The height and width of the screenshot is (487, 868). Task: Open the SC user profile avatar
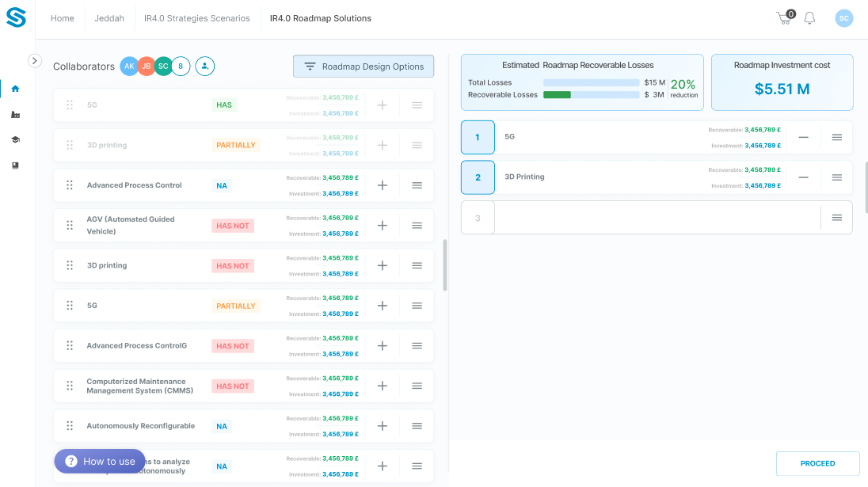tap(844, 18)
